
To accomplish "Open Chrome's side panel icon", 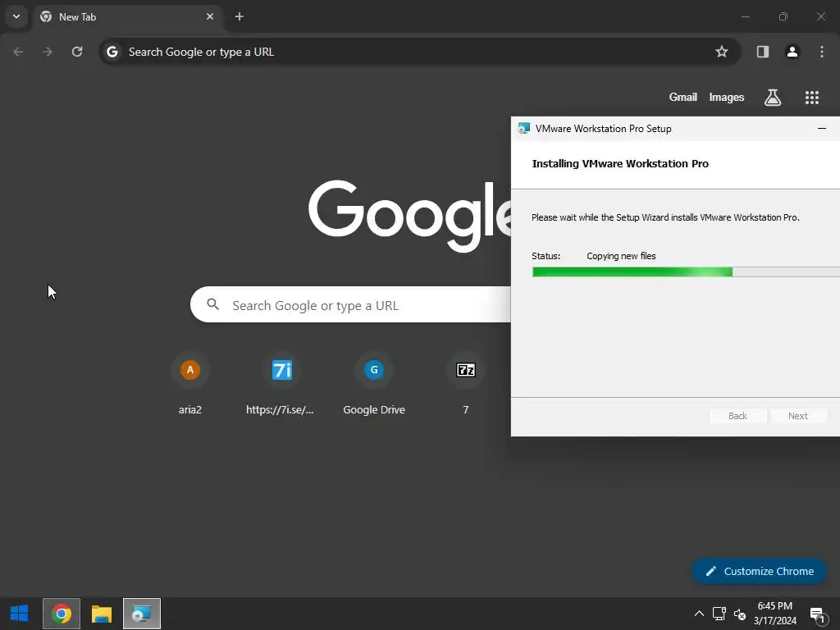I will 763,52.
